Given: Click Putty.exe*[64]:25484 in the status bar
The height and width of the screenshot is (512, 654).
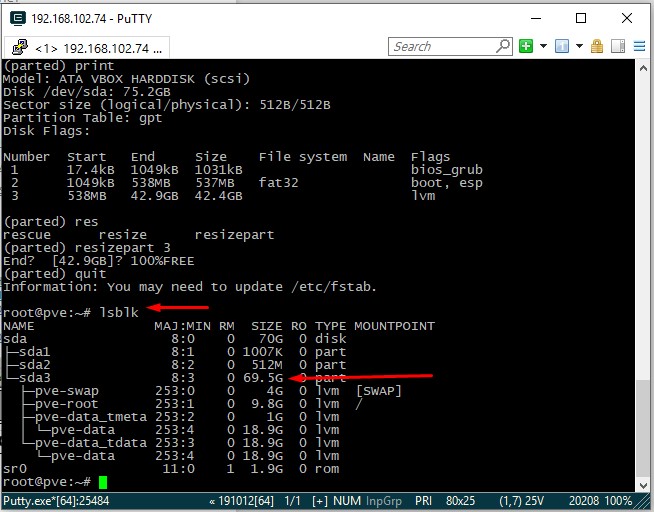Looking at the screenshot, I should click(x=56, y=501).
